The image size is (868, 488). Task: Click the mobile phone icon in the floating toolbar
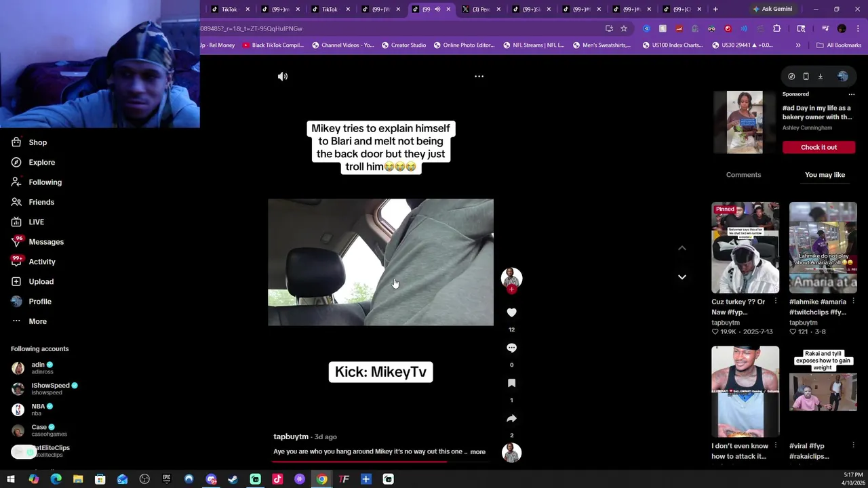[x=806, y=77]
